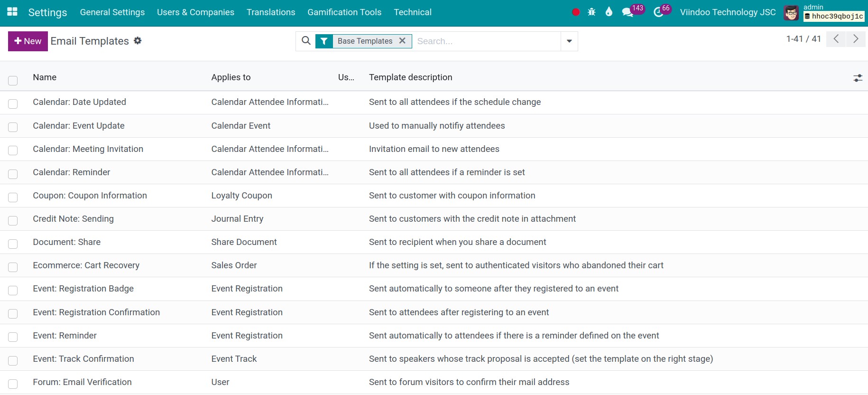The image size is (868, 395).
Task: Open the General Settings menu
Action: pyautogui.click(x=112, y=12)
